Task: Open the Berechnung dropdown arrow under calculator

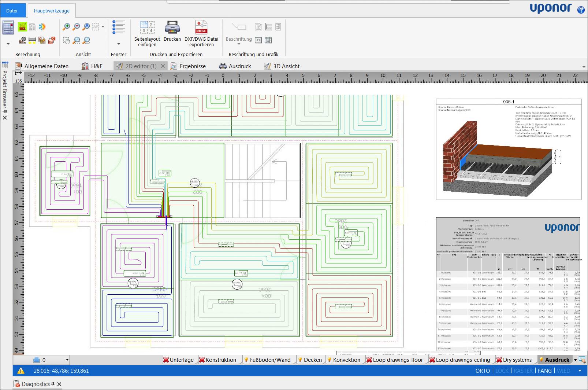Action: pyautogui.click(x=8, y=44)
